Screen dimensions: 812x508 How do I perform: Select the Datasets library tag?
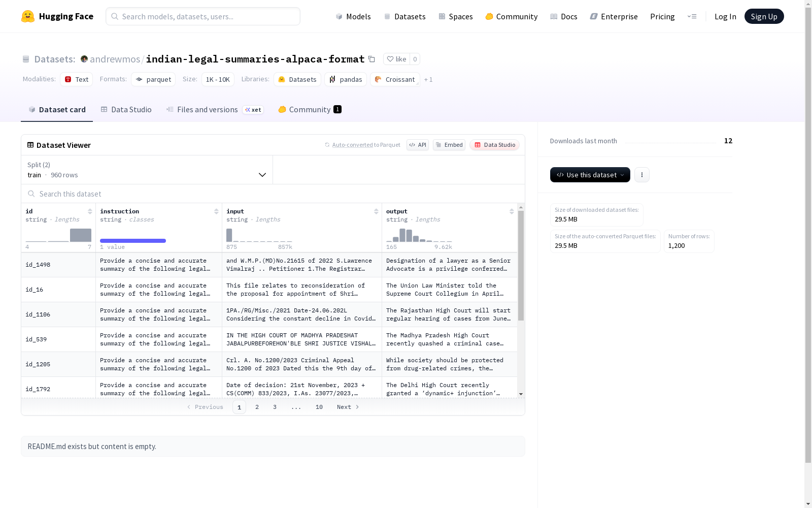pos(297,79)
